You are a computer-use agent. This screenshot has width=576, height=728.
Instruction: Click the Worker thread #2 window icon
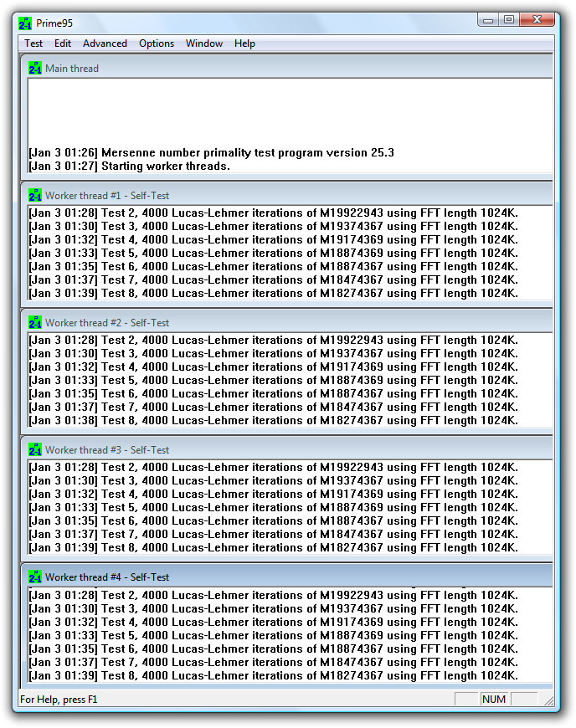click(35, 323)
